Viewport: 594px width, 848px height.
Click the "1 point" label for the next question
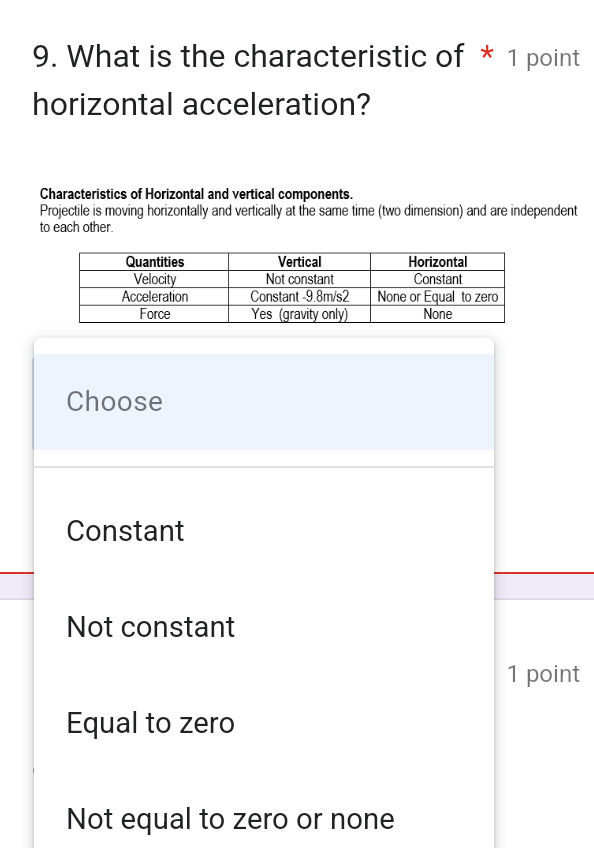543,674
